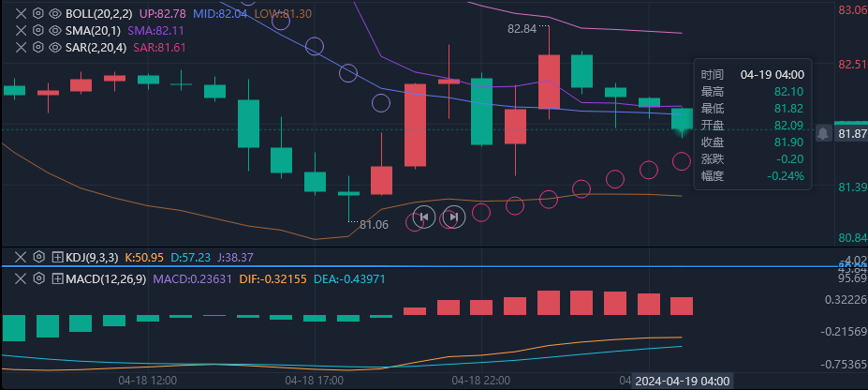Expand the MACD panel with plus icon
Viewport: 868px width, 390px height.
57,279
